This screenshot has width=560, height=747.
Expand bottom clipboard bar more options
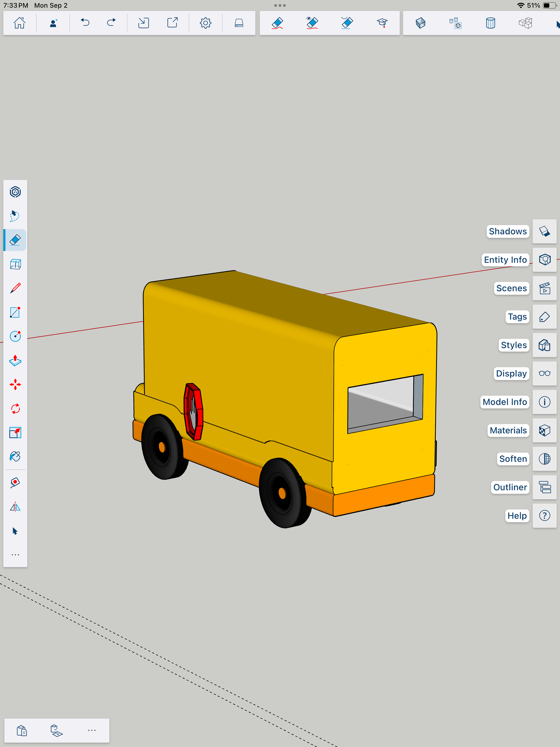point(92,730)
